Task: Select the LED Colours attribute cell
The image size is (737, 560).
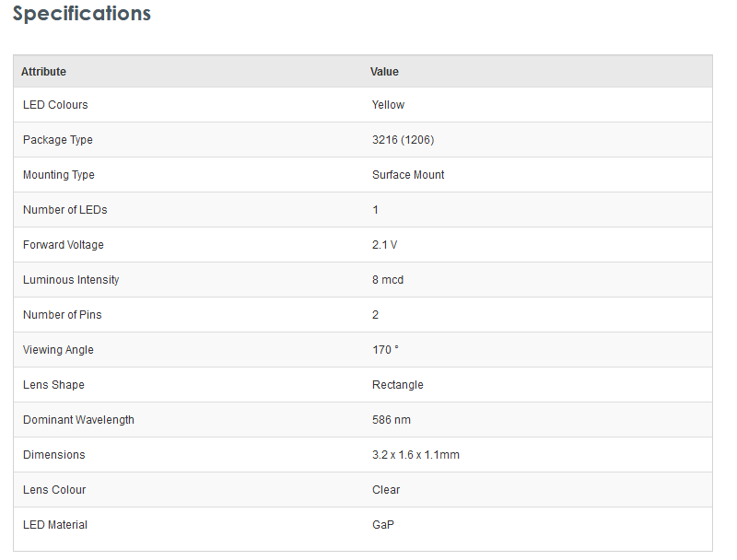Action: (55, 105)
